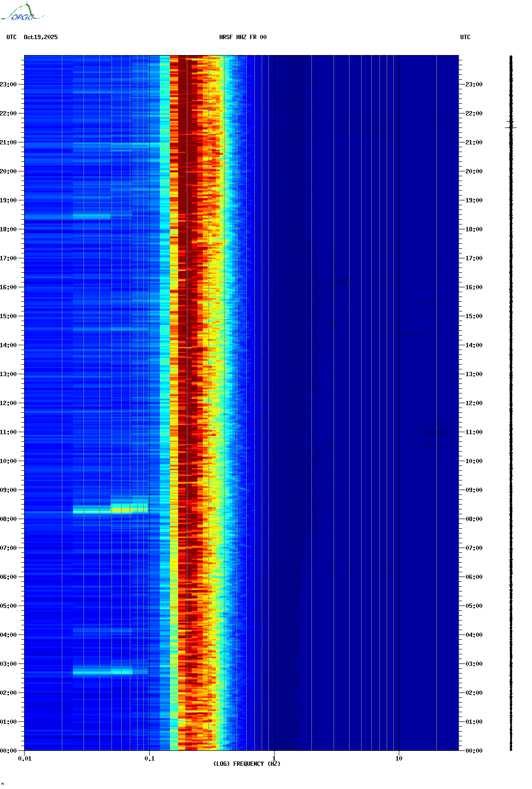Viewport: 532px width, 789px height.
Task: Click the 23:00 label on the left axis
Action: point(8,85)
